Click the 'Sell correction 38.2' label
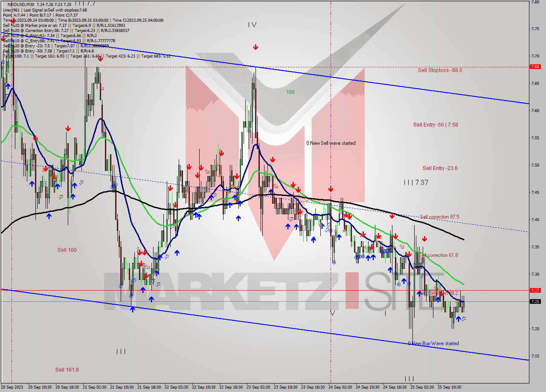546x392 pixels. pyautogui.click(x=439, y=294)
